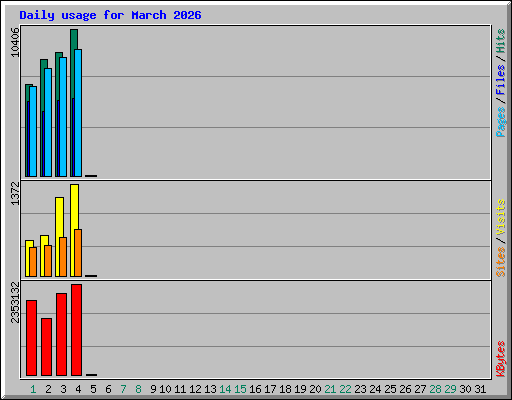Viewport: 512px width, 400px height.
Task: Click the day 4 orange sites bar
Action: point(78,253)
